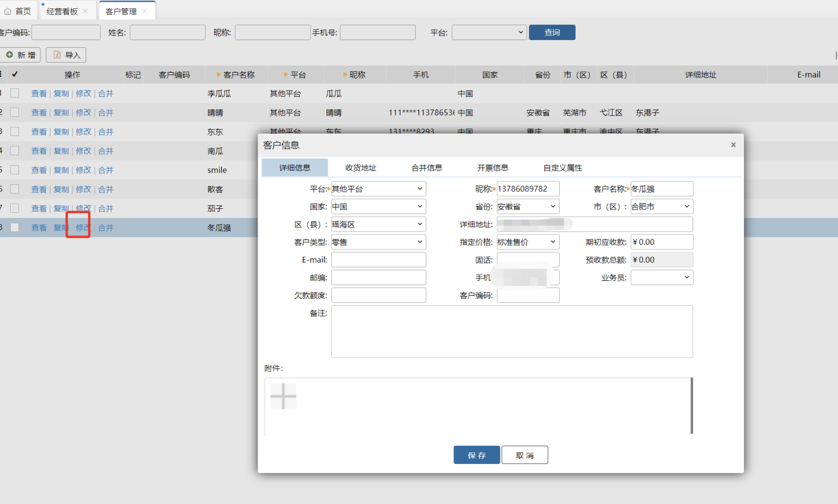Click the 取消 button

coord(524,455)
